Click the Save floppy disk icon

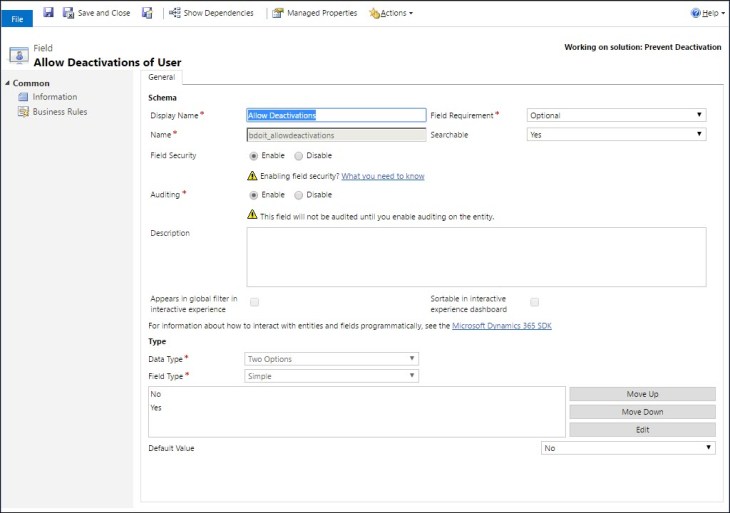click(x=48, y=13)
